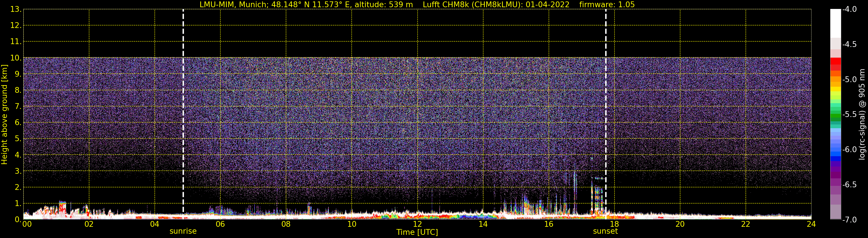This screenshot has height=238, width=868.
Task: Click the purple band near -6.5 in colorbar
Action: tap(836, 182)
